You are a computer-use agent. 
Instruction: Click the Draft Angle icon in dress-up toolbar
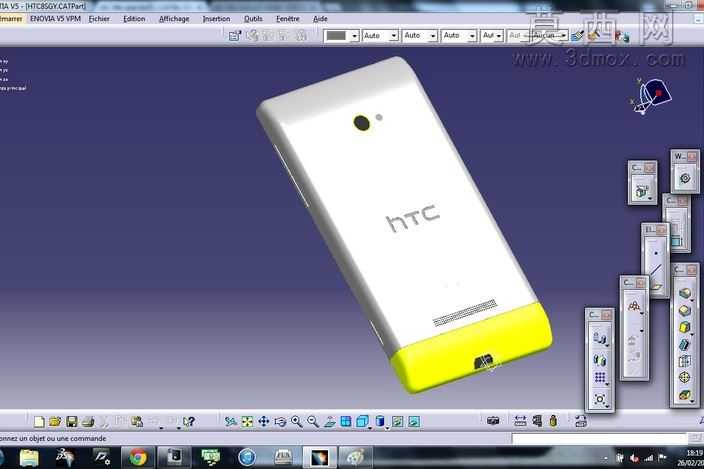pyautogui.click(x=685, y=327)
